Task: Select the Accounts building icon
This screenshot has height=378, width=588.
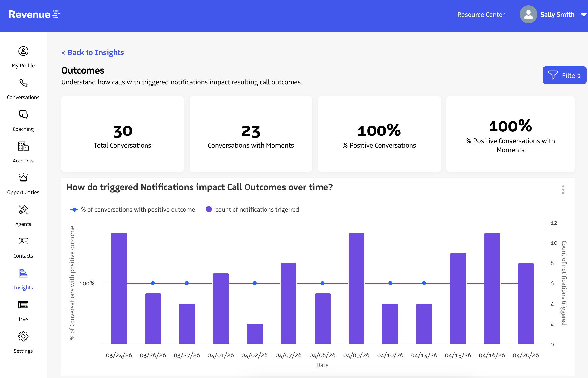Action: click(23, 146)
